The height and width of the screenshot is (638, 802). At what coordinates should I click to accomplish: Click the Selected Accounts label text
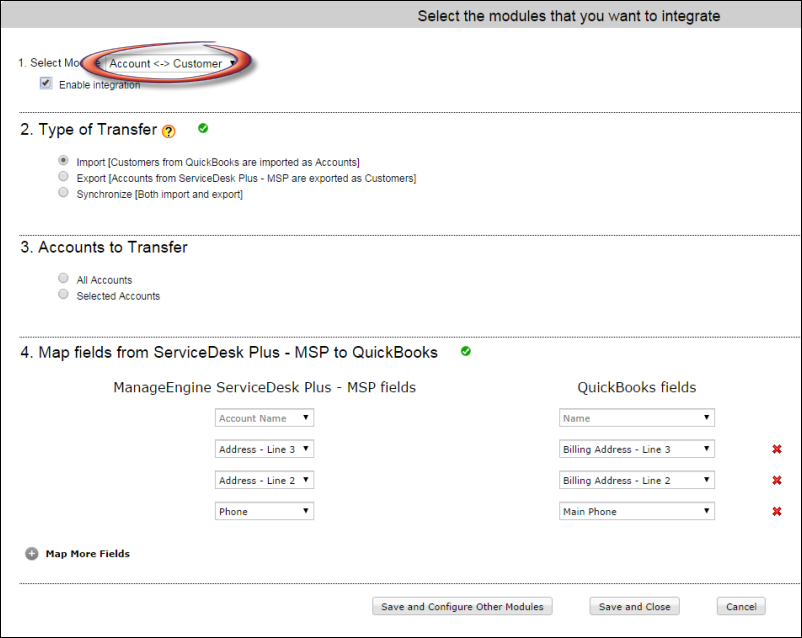point(118,296)
